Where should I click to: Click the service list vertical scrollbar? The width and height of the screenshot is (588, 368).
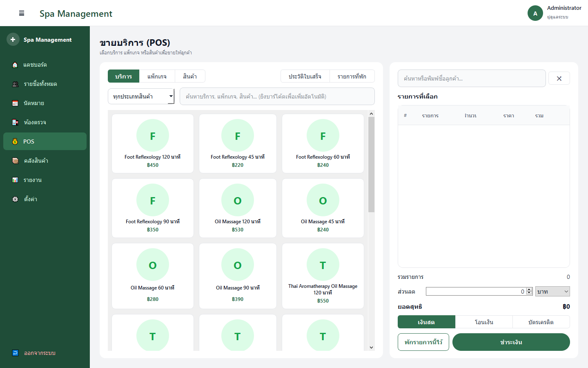[371, 164]
